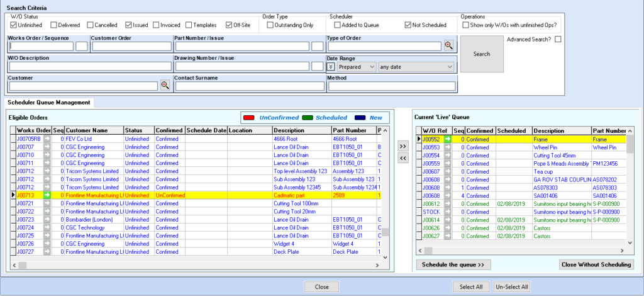Select the Scheduler Queue Management tab
The width and height of the screenshot is (644, 296).
[49, 102]
